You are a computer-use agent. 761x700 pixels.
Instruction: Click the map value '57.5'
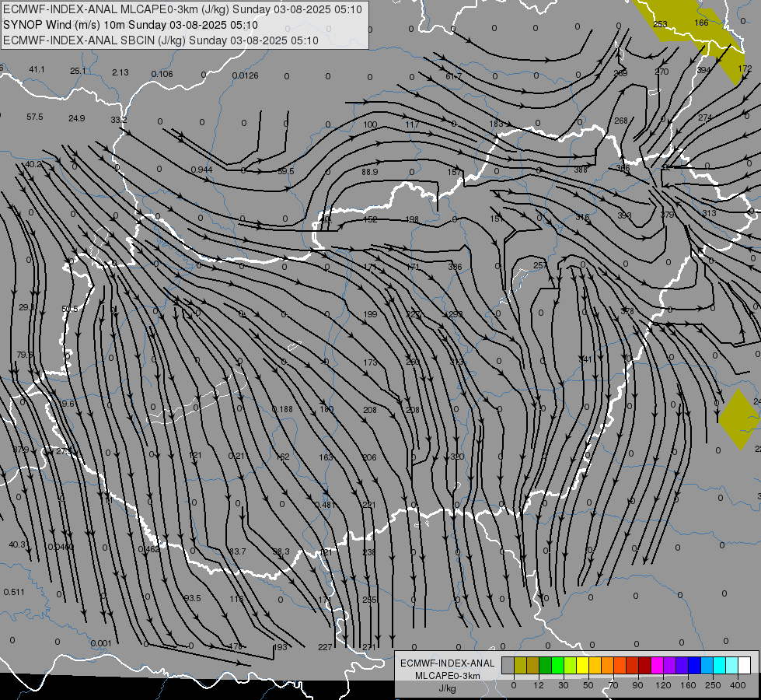[35, 117]
